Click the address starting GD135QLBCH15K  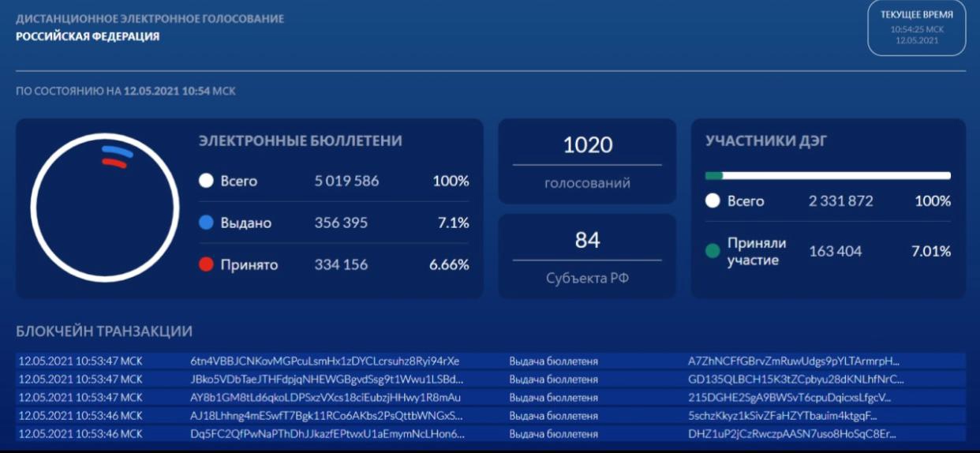(x=795, y=380)
